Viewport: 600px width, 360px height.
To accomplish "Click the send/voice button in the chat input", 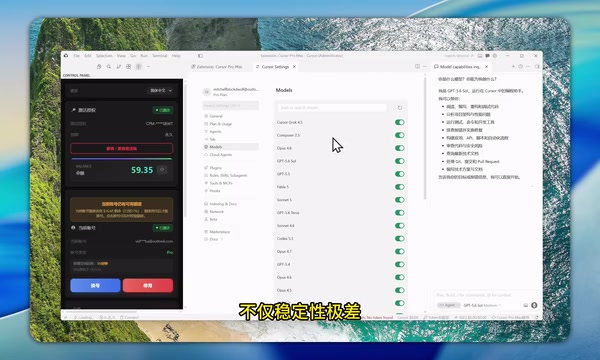I will [534, 305].
